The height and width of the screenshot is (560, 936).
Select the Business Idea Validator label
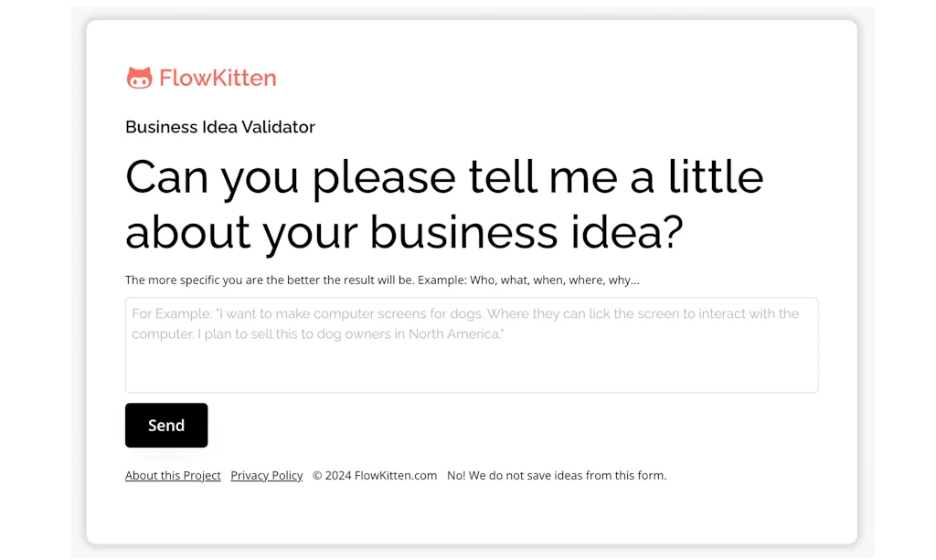point(219,127)
